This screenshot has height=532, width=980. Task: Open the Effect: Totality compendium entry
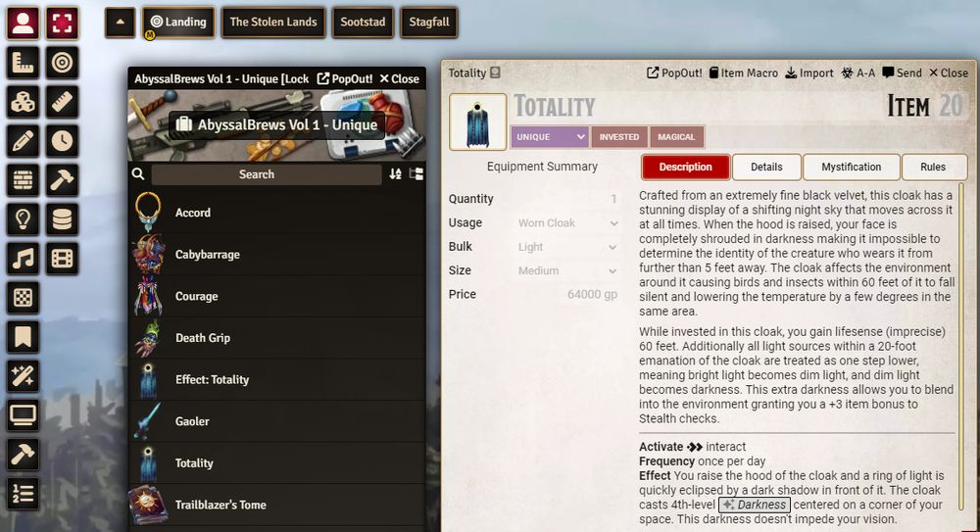[x=277, y=379]
